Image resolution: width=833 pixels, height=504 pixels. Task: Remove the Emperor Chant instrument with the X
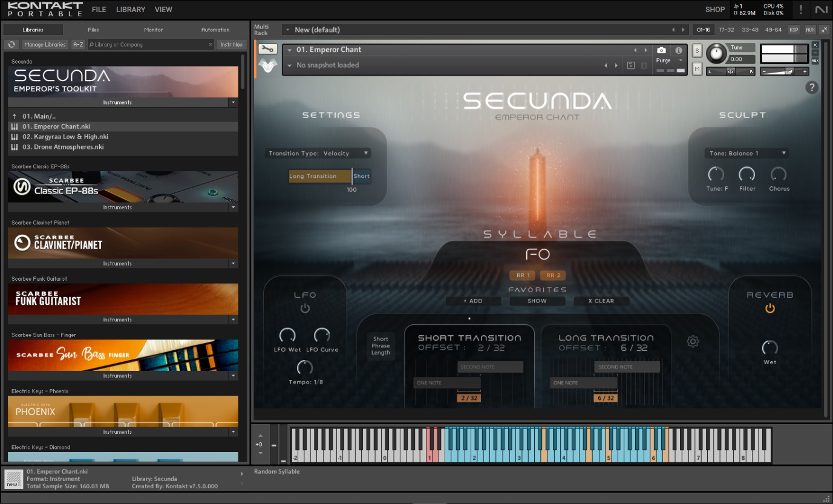pyautogui.click(x=815, y=45)
